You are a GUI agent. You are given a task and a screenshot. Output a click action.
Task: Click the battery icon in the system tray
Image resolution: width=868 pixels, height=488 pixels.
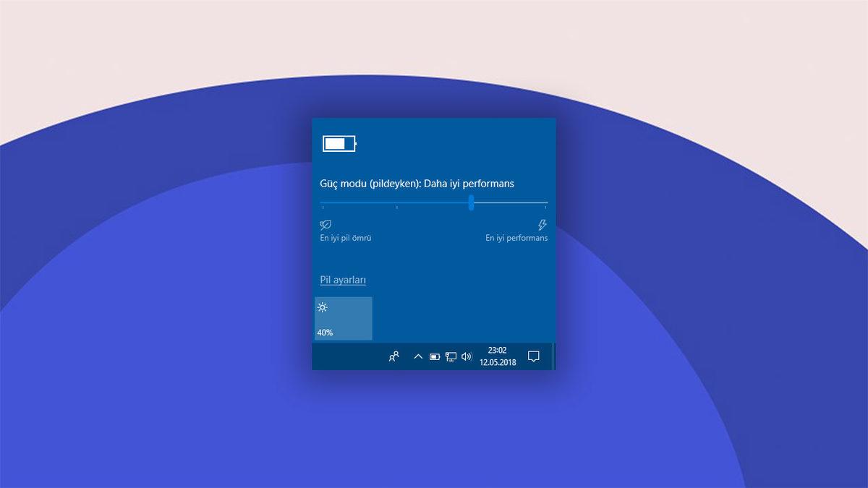(434, 356)
